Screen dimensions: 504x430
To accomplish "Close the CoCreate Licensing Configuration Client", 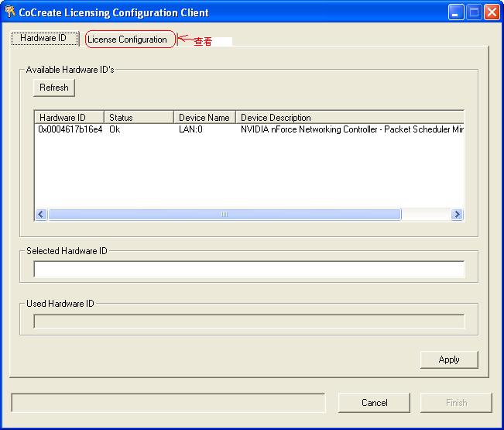I will pos(492,12).
